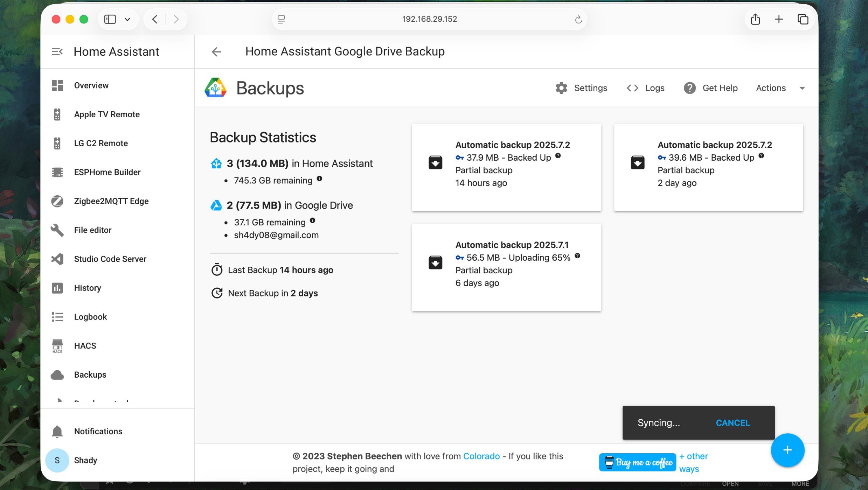Open Backups cloud item in sidebar
The width and height of the screenshot is (868, 490).
(90, 374)
